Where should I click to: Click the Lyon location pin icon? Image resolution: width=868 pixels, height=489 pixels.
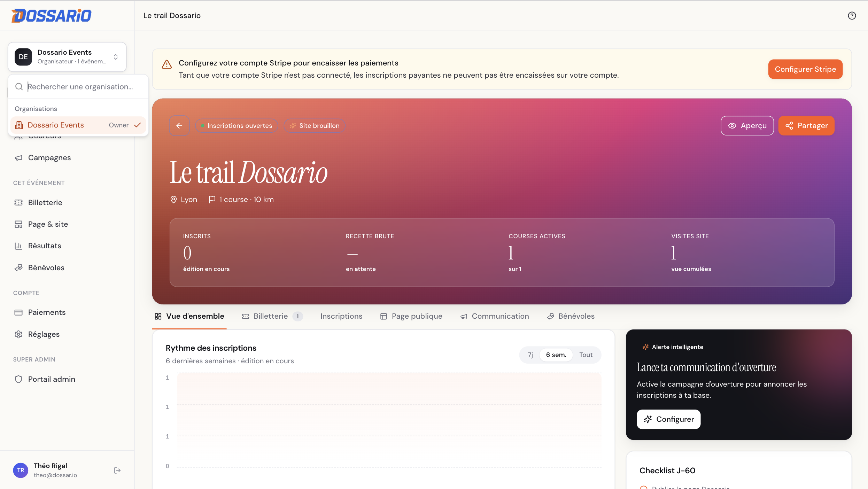173,200
